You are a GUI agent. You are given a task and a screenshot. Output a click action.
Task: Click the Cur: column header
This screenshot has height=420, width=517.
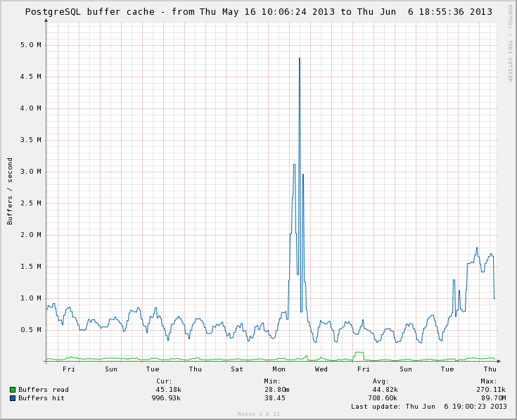tap(164, 381)
